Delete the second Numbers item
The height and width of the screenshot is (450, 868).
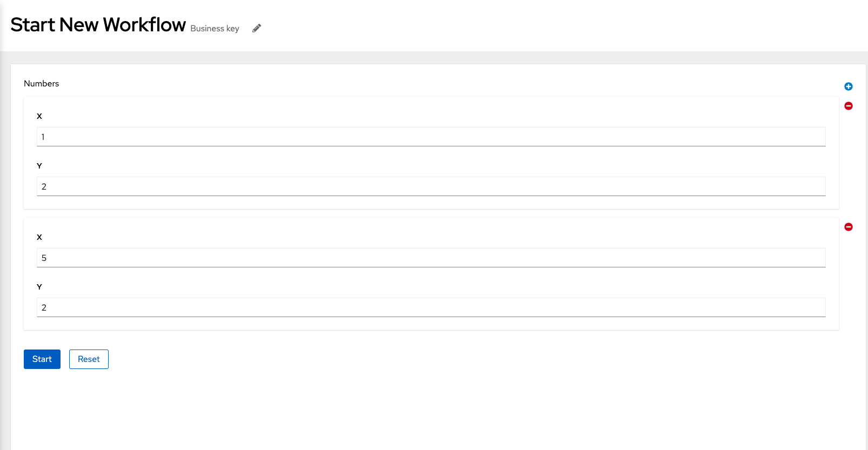849,227
